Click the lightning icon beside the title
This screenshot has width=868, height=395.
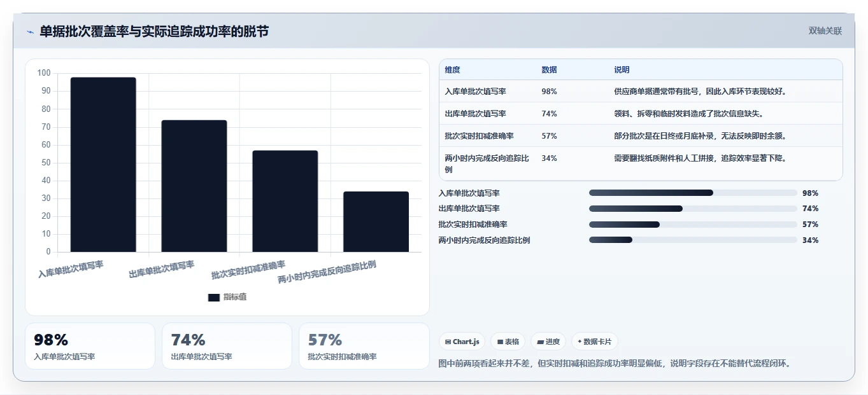tap(30, 32)
